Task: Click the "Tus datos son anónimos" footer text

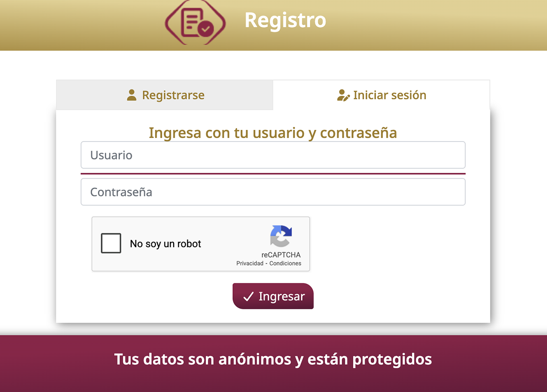Action: click(273, 359)
